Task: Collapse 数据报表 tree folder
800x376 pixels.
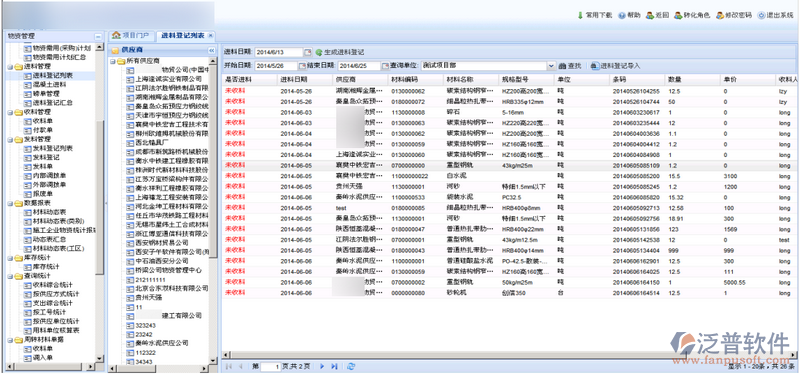Action: pyautogui.click(x=11, y=203)
